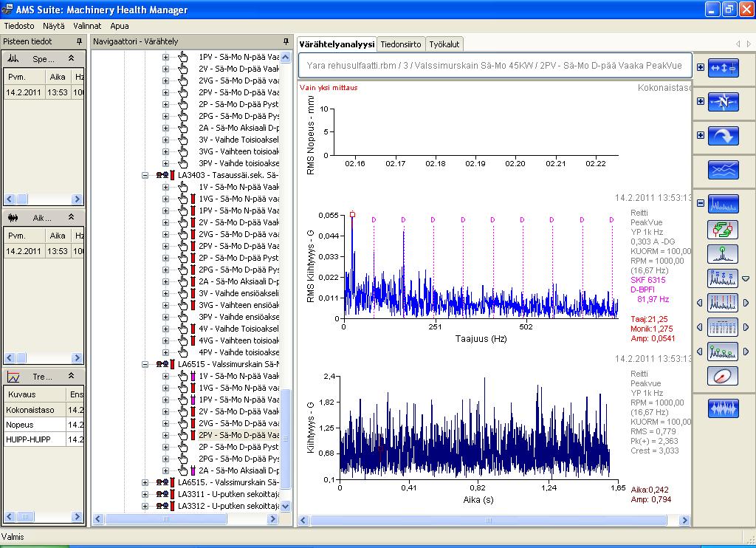Open the Näytä menu
The width and height of the screenshot is (756, 548).
pos(53,26)
